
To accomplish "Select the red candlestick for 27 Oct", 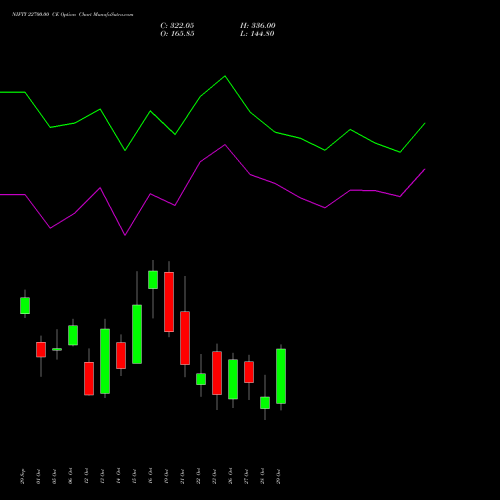I will [249, 372].
